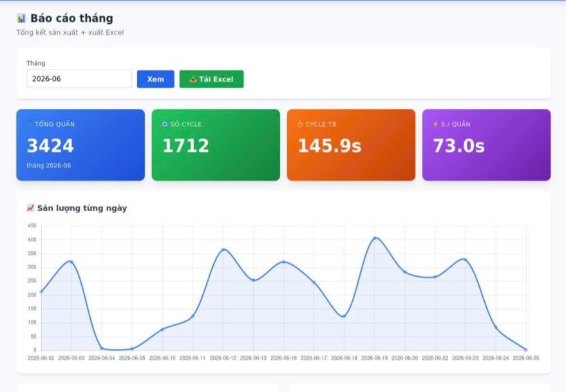Click the chart data point for 2026-06-24
Image resolution: width=566 pixels, height=392 pixels.
tap(496, 328)
